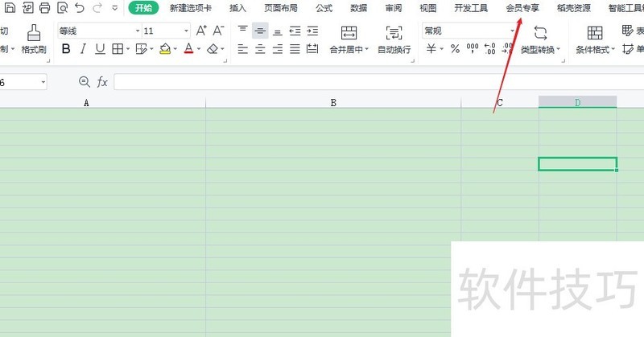Click the justify alignment icon
Viewport: 644px width, 337px height.
coord(295,49)
